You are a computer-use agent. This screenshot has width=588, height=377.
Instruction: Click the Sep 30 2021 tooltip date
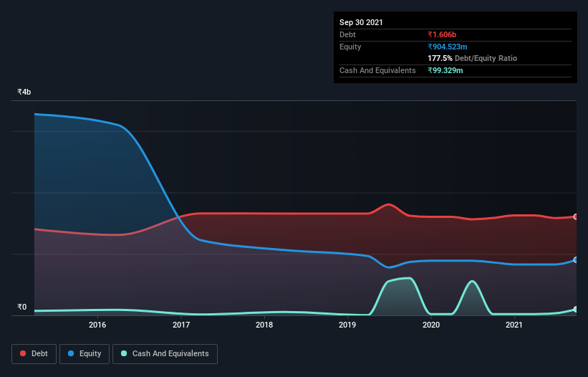click(361, 22)
